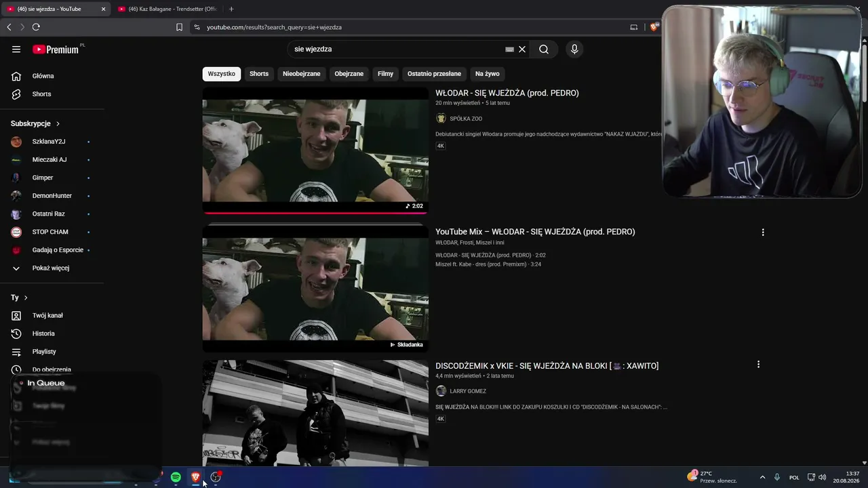Open the on-screen keyboard in search box
This screenshot has width=868, height=488.
[x=510, y=49]
